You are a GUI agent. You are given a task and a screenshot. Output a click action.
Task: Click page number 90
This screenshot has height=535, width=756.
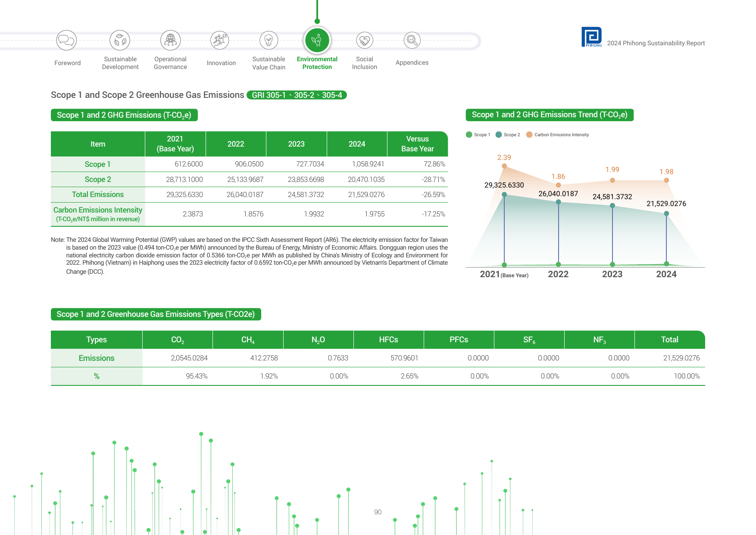point(378,512)
